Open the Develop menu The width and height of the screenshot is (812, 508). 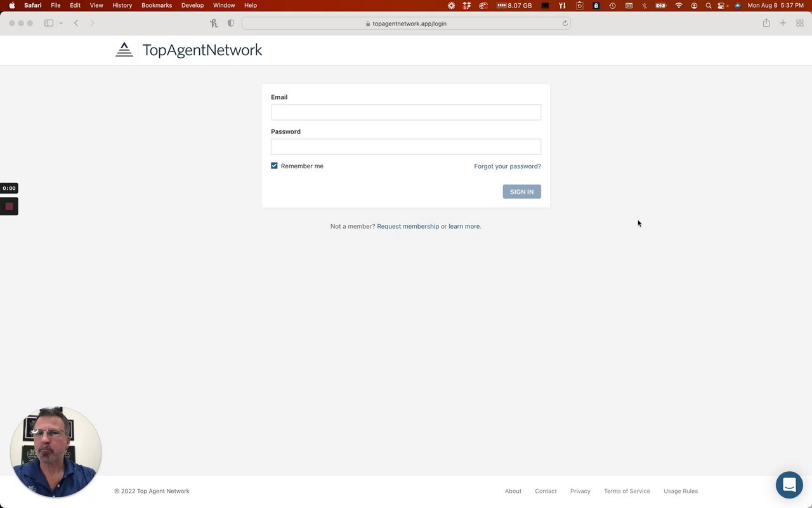(x=193, y=5)
